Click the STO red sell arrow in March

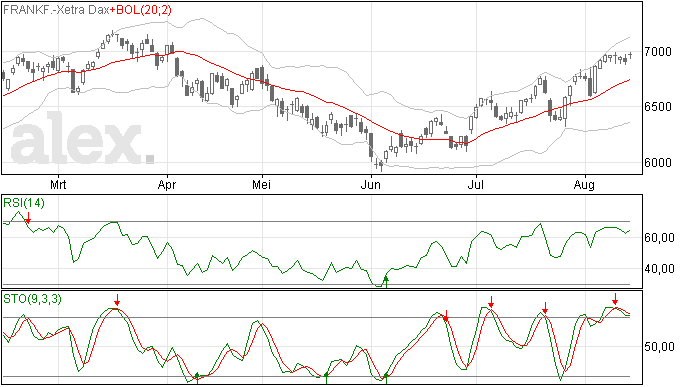coord(117,300)
